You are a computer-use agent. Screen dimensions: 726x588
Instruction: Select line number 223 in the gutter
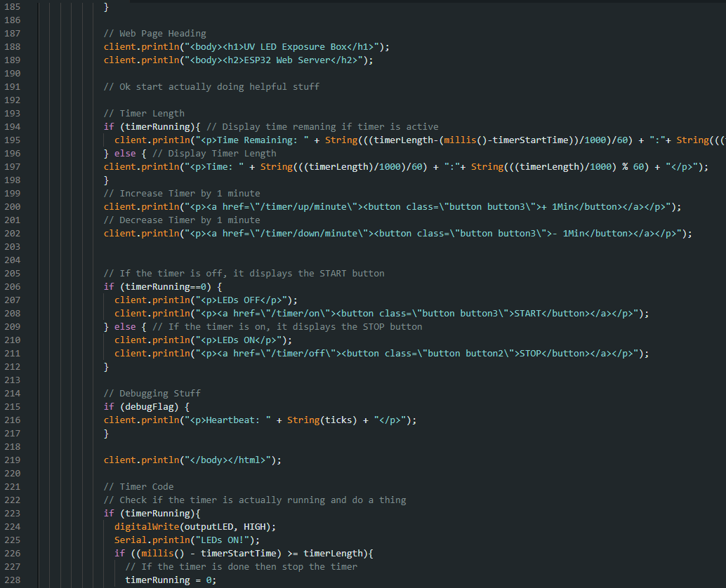point(12,514)
